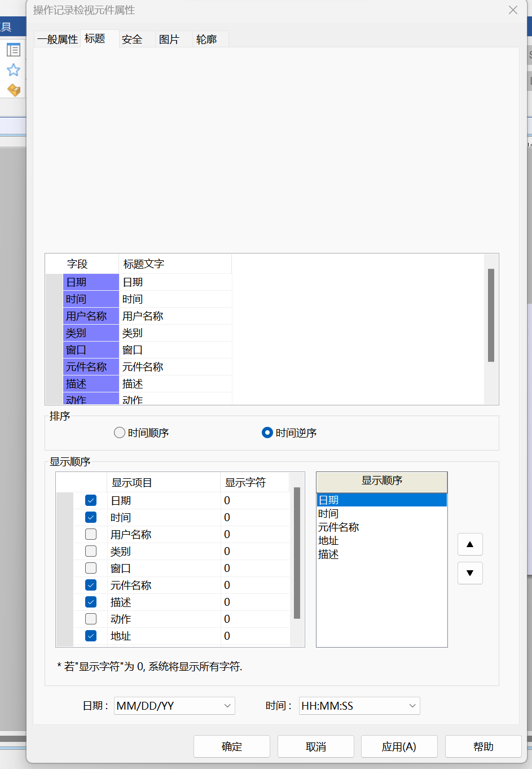Image resolution: width=532 pixels, height=769 pixels.
Task: Select the 时间顺序 radio button
Action: click(120, 432)
